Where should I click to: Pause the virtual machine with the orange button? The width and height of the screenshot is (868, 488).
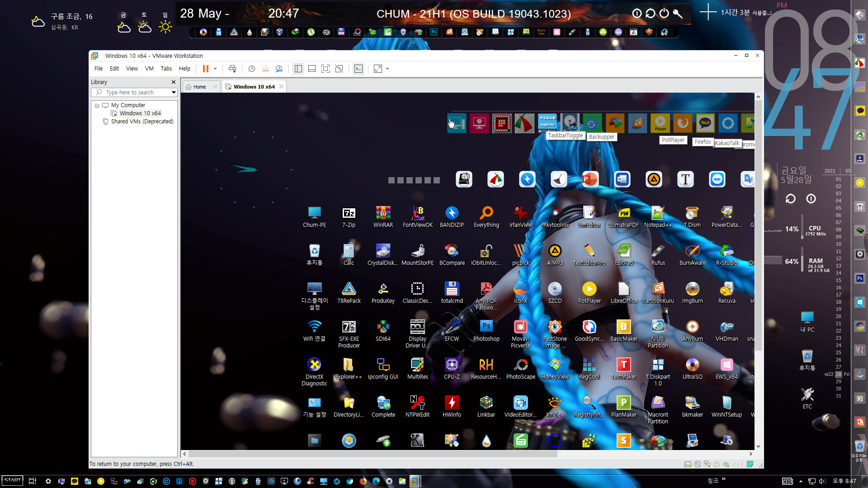coord(205,69)
